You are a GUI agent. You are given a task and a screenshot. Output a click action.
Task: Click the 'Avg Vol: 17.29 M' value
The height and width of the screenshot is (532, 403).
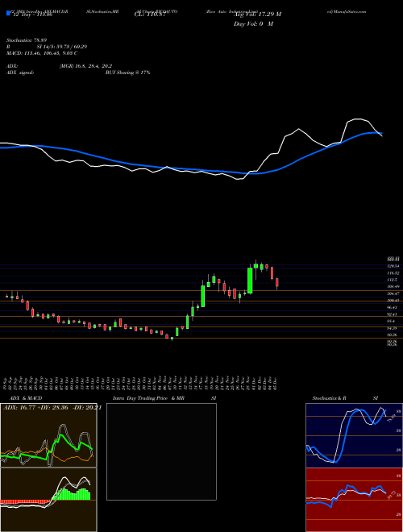pyautogui.click(x=258, y=15)
